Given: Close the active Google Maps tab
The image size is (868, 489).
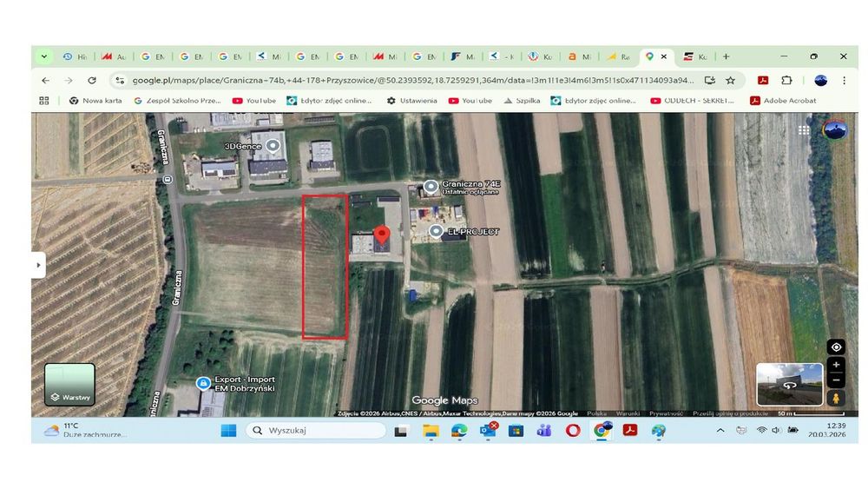Looking at the screenshot, I should point(664,56).
